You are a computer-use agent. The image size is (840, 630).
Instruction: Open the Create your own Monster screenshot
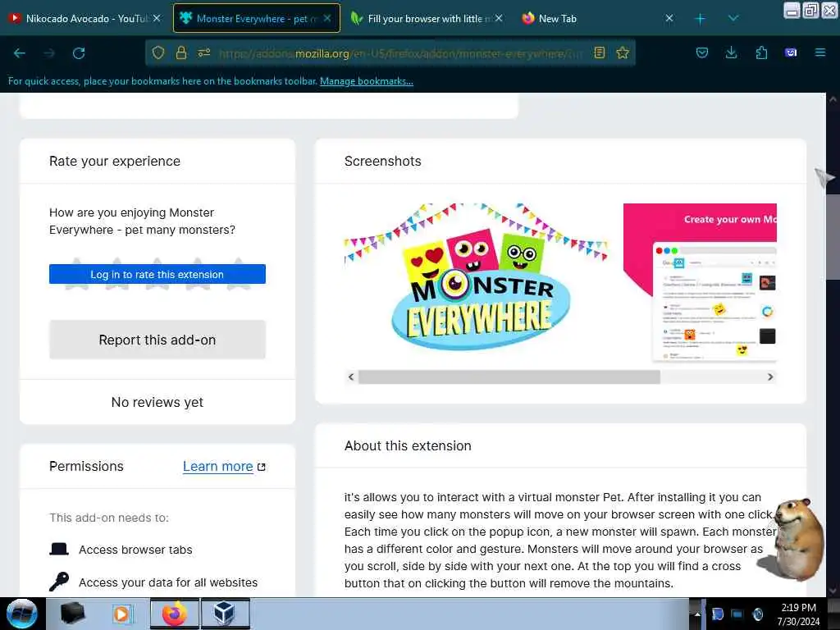coord(700,284)
